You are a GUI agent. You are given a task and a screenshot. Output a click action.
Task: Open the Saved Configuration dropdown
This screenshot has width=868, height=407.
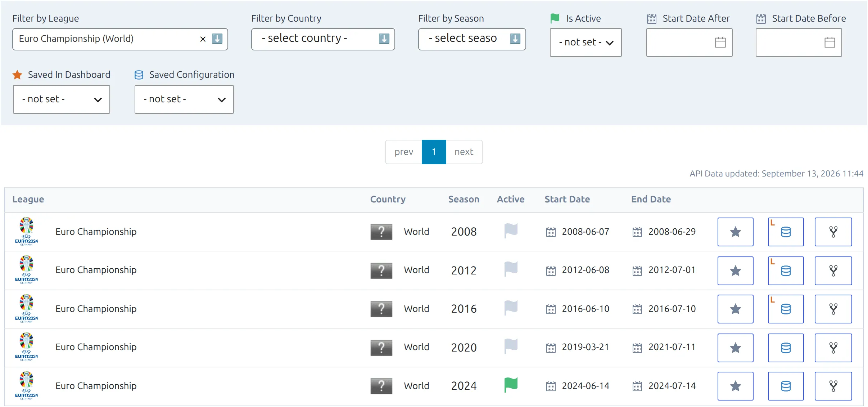point(184,99)
